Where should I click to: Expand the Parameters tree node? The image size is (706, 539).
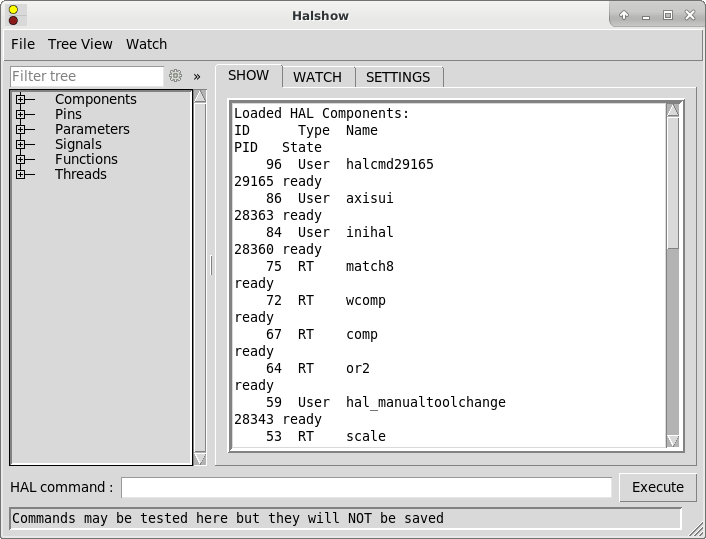coord(20,129)
